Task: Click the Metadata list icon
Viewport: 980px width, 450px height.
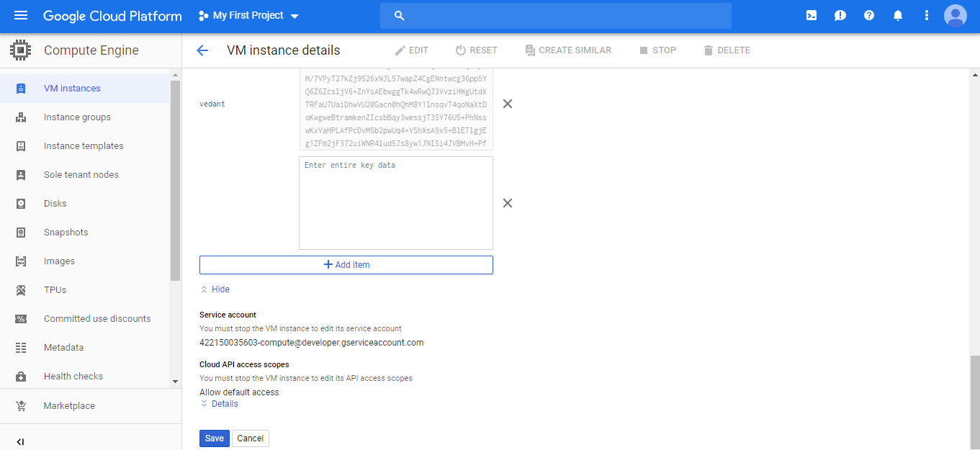Action: pyautogui.click(x=21, y=348)
